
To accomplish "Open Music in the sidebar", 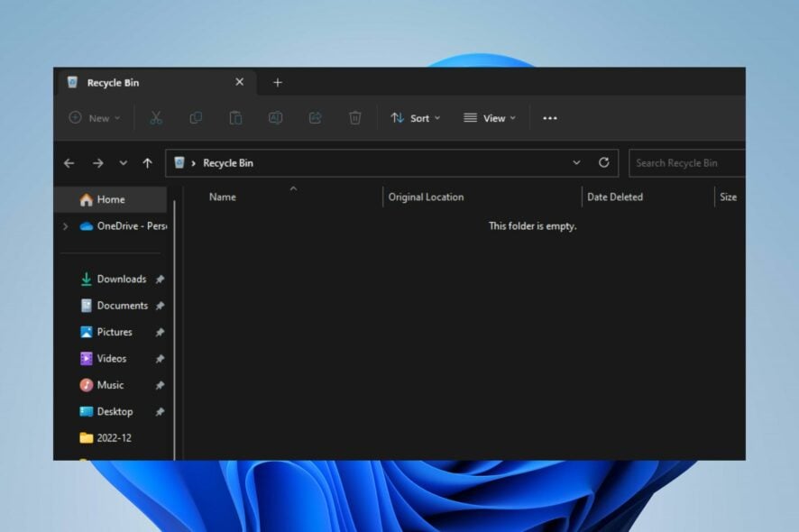I will coord(102,385).
